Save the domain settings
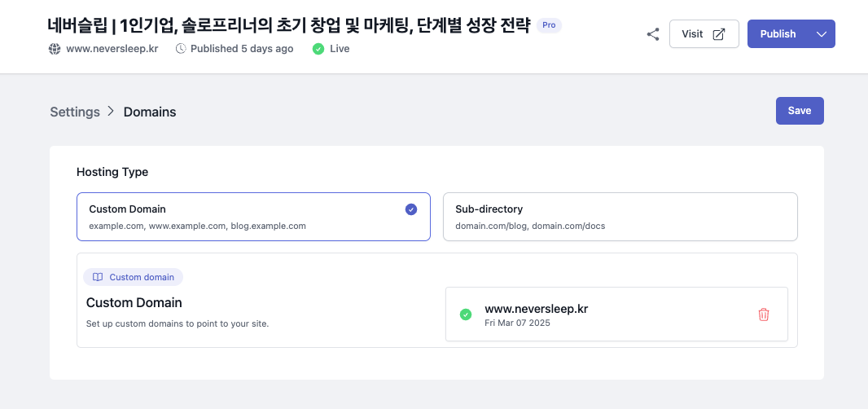 point(800,111)
